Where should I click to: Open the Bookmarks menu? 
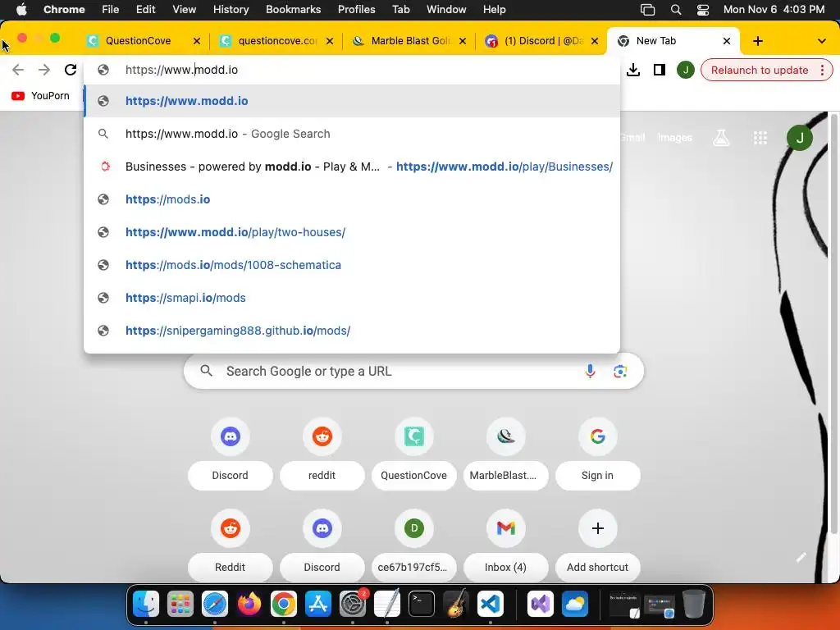(x=293, y=9)
